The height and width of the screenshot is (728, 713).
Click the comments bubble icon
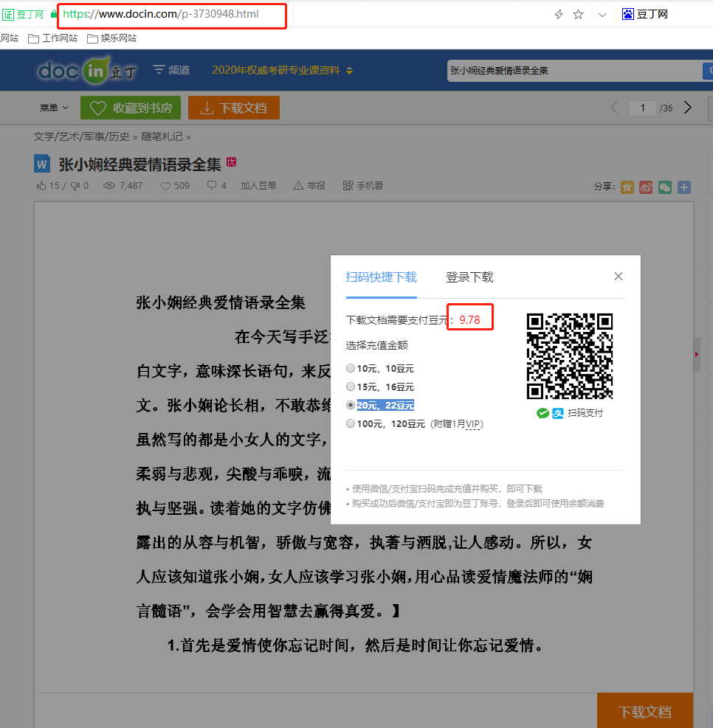(x=212, y=185)
